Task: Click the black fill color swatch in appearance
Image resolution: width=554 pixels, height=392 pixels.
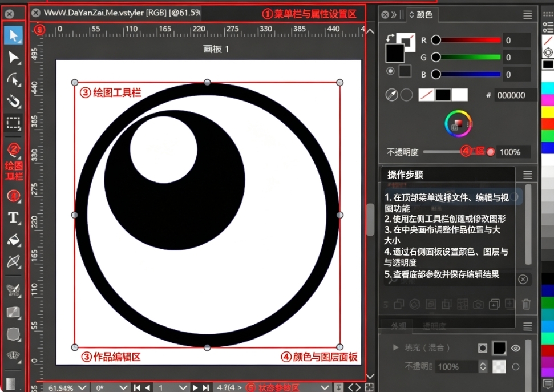Action: click(x=499, y=348)
